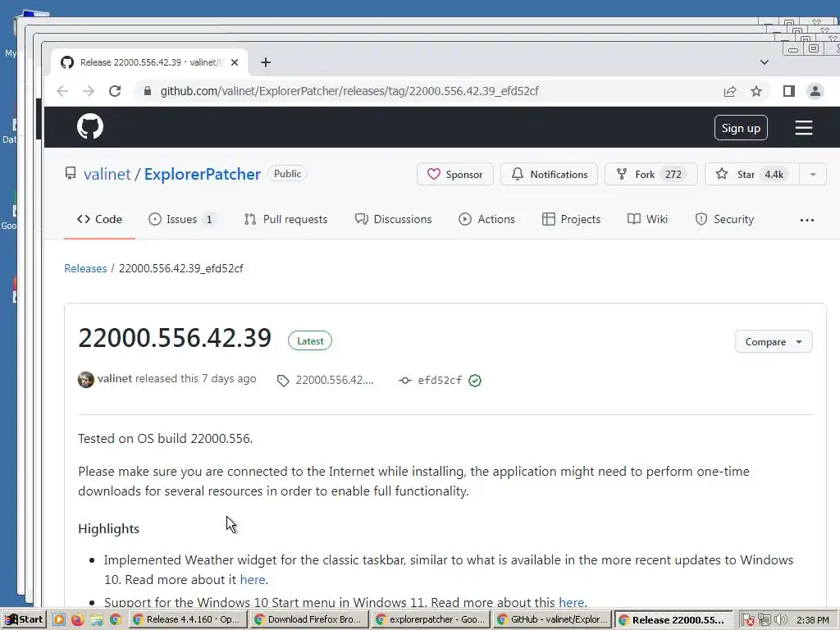Expand the tab search chevron
Screen dimensions: 840x630
click(x=765, y=62)
